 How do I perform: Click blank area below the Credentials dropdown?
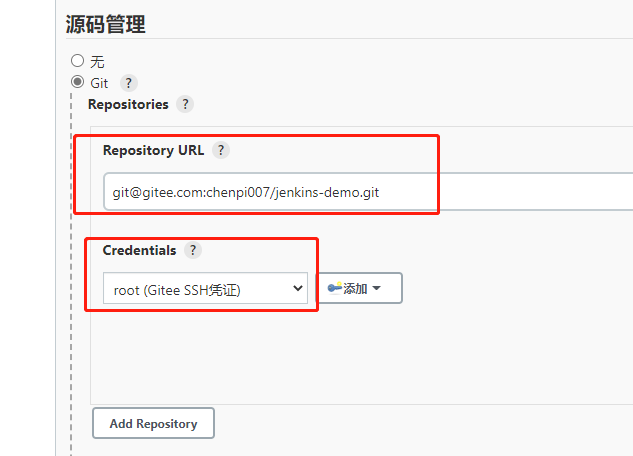[x=300, y=360]
